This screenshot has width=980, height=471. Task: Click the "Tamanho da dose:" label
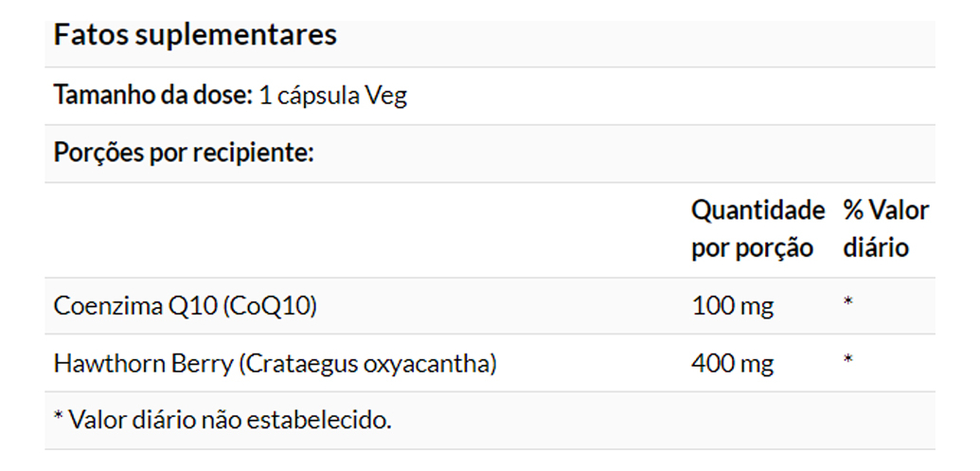pos(152,96)
